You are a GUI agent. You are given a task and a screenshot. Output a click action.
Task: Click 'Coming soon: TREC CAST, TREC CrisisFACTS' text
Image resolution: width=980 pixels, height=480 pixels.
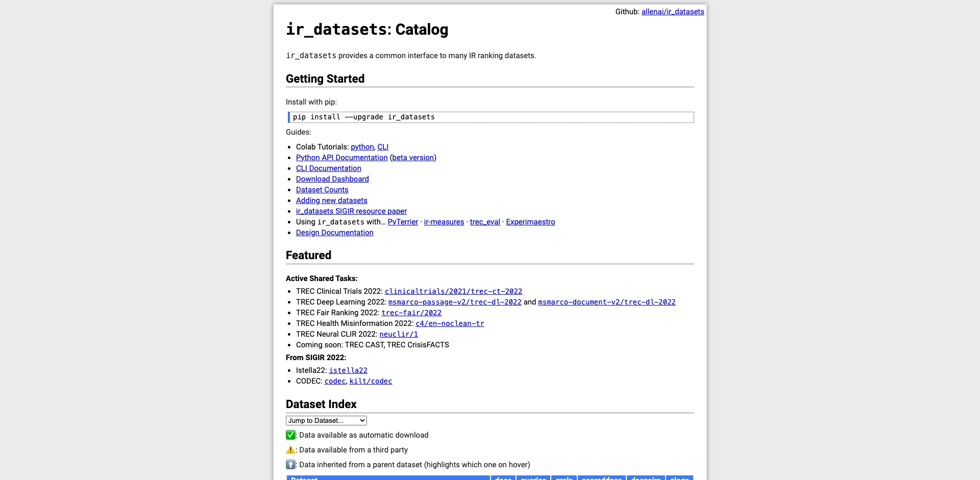click(x=373, y=345)
